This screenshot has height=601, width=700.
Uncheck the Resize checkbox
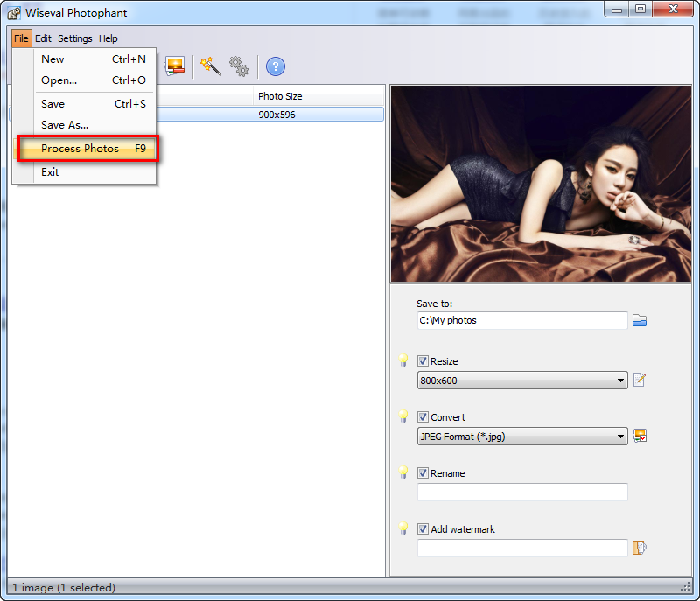(x=423, y=361)
